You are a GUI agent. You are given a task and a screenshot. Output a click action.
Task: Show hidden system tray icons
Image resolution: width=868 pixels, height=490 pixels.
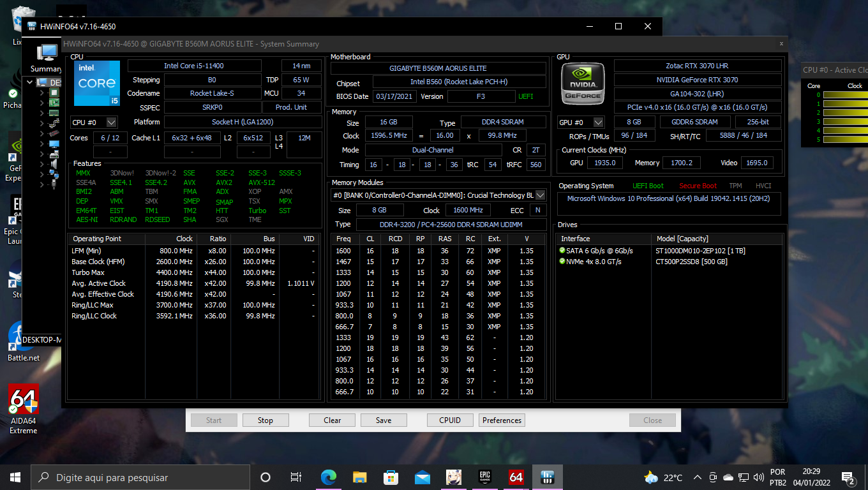pos(697,477)
